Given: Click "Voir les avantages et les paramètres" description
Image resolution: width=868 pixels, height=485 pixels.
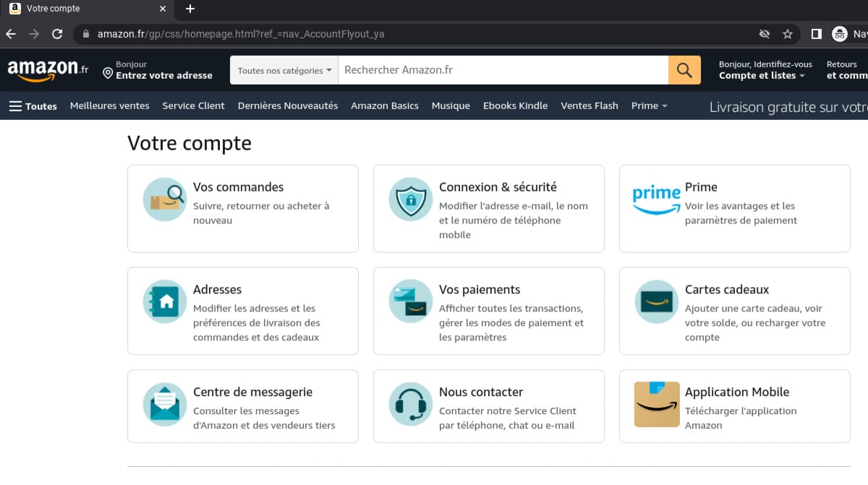Looking at the screenshot, I should [x=741, y=213].
